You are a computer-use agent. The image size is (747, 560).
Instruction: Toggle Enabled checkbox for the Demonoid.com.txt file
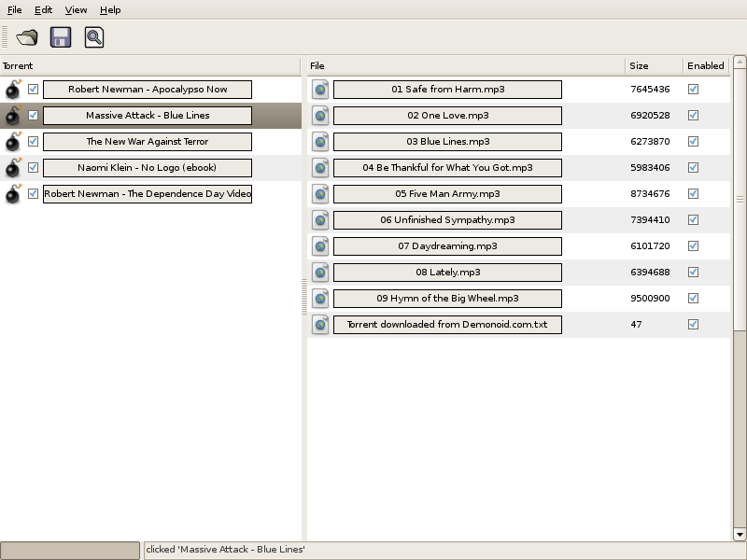click(x=693, y=325)
